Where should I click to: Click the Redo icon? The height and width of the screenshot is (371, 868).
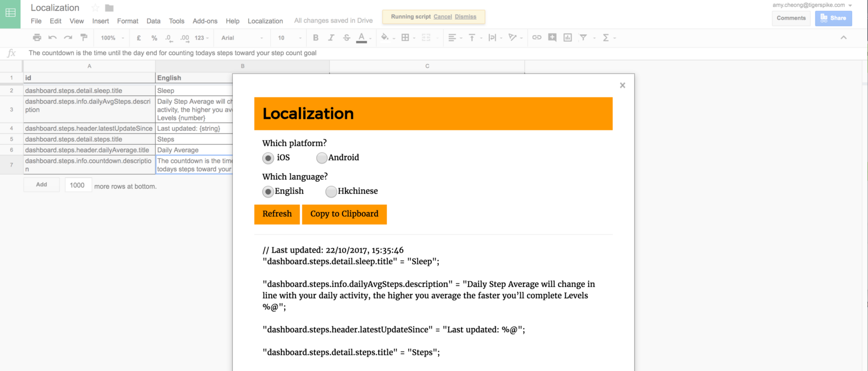68,38
